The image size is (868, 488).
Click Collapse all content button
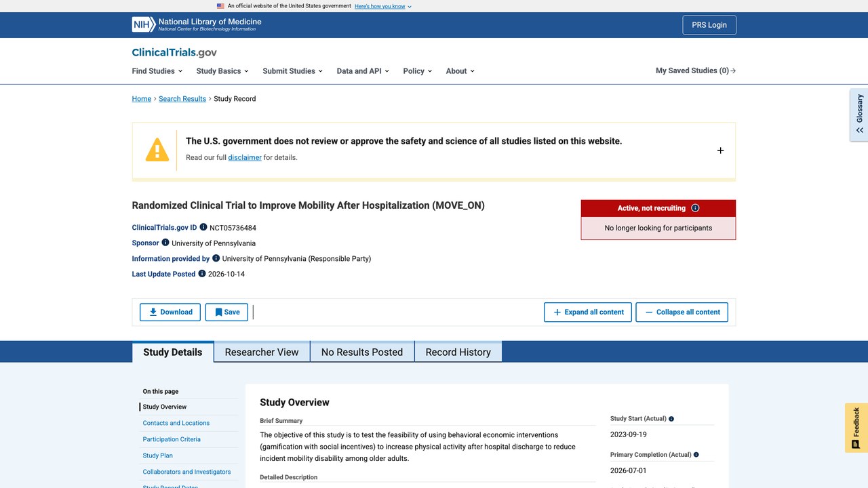[682, 312]
